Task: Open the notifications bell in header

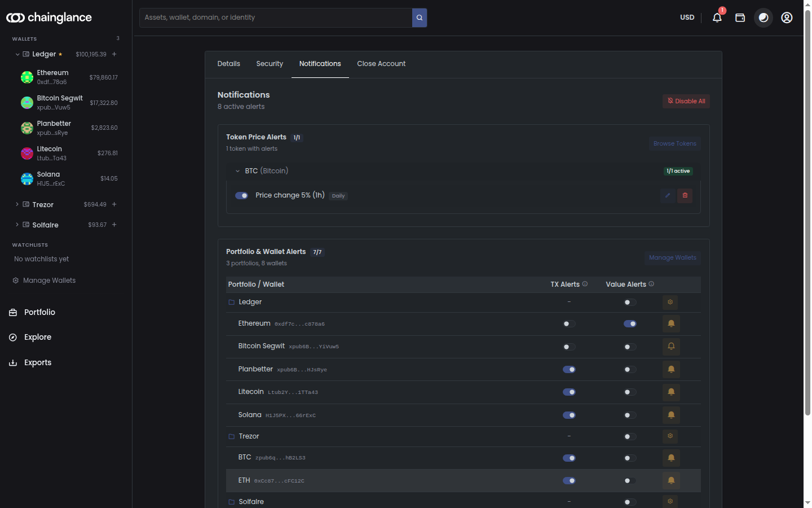Action: coord(717,17)
